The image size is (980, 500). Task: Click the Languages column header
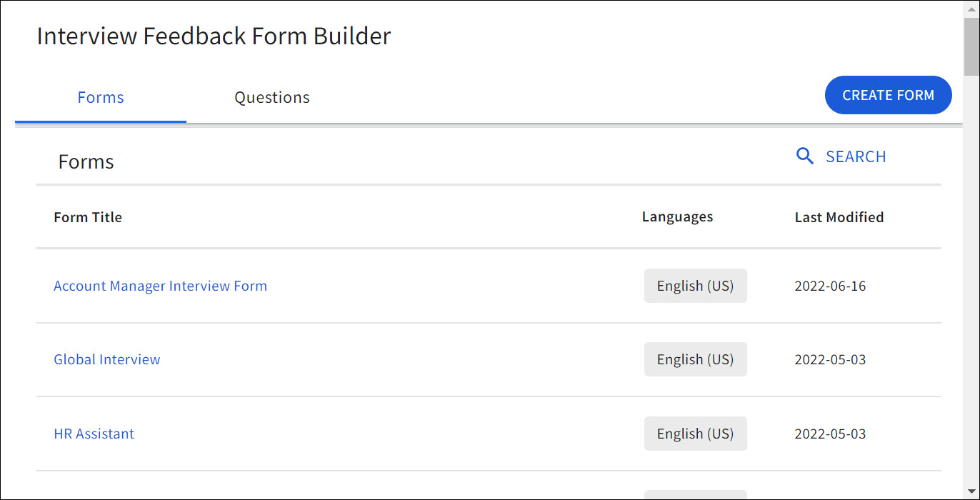[x=676, y=217]
